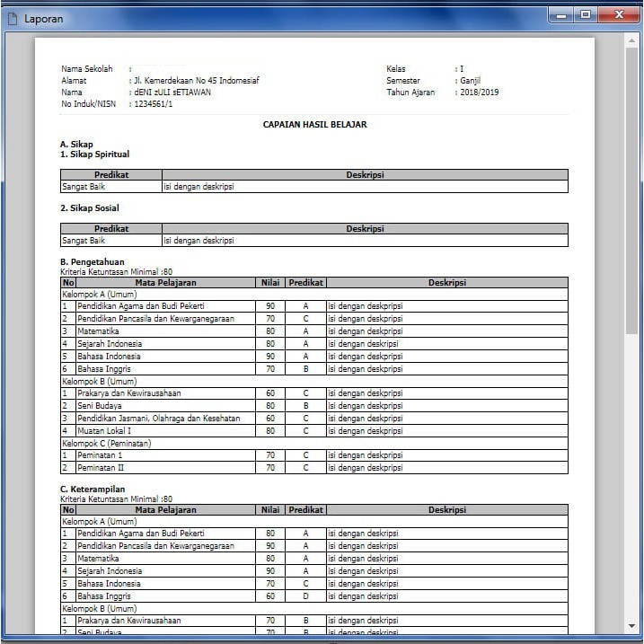This screenshot has width=644, height=644.
Task: Click Pendidikan Agama dan Budi Pekerti in Pengetahuan
Action: coord(141,306)
